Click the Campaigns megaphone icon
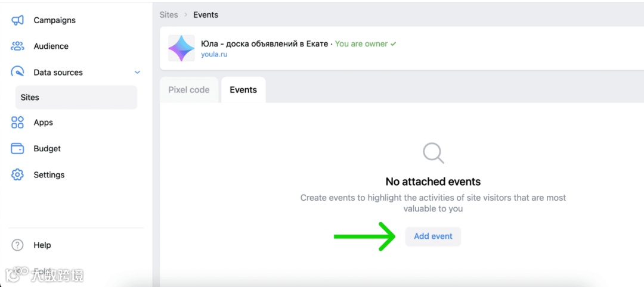The height and width of the screenshot is (287, 644). pos(17,20)
